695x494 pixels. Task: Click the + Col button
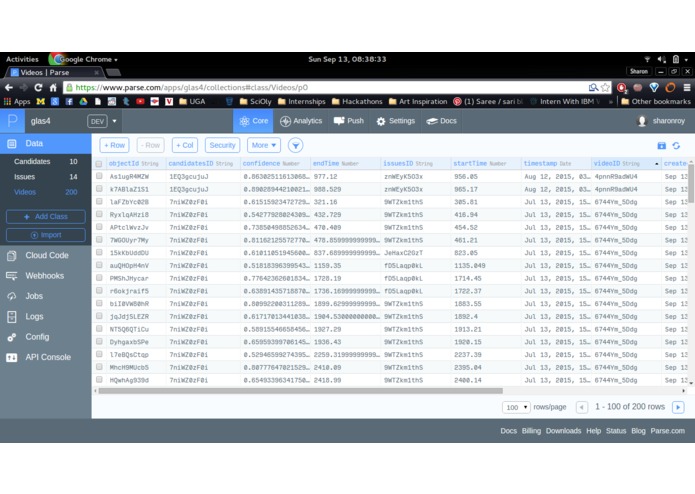[185, 145]
